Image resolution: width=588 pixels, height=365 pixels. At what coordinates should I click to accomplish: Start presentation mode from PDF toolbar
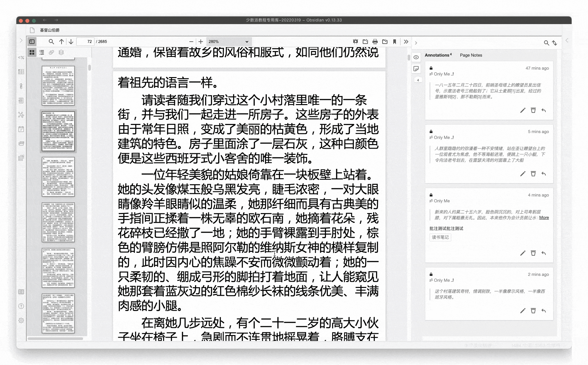tap(356, 42)
